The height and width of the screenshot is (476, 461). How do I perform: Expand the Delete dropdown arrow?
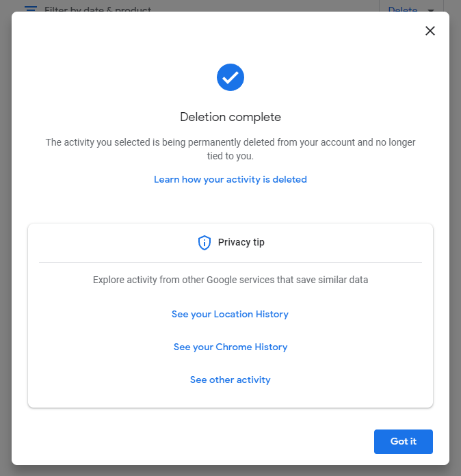pos(431,10)
